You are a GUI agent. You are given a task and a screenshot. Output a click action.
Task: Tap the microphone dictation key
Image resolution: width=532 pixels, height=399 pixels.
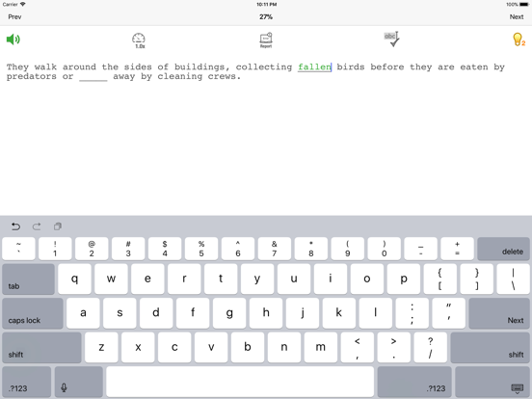point(79,382)
